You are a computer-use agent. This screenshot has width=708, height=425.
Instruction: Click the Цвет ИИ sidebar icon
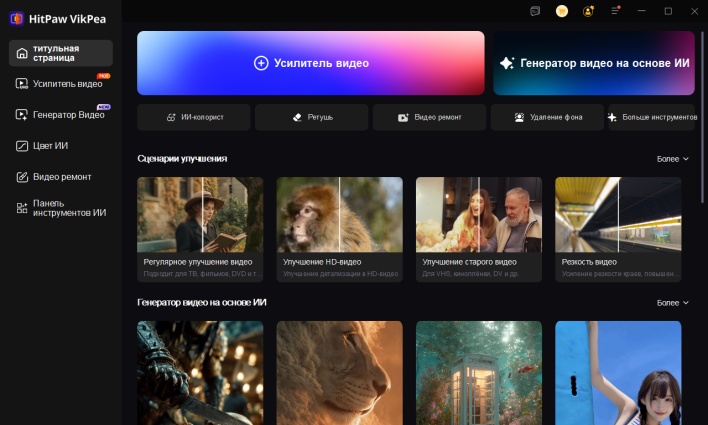click(22, 145)
